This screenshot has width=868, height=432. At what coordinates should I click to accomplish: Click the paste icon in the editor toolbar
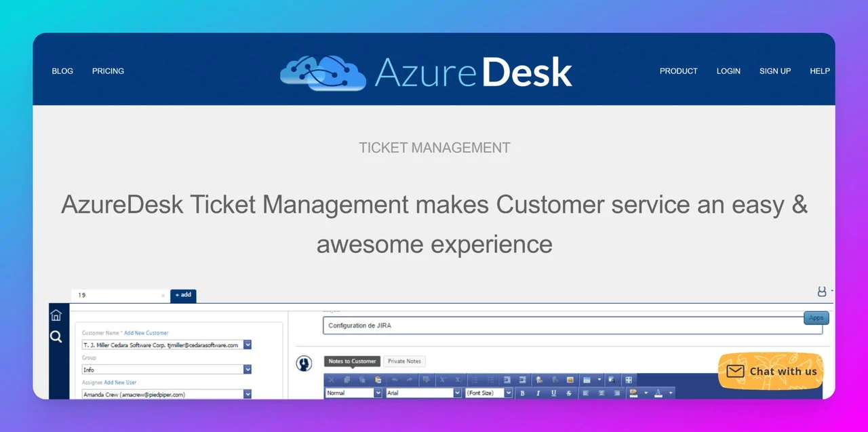[378, 380]
